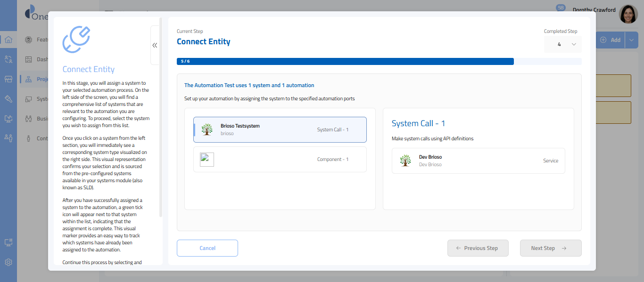Image resolution: width=644 pixels, height=282 pixels.
Task: Open the Completed Step dropdown
Action: pos(562,44)
